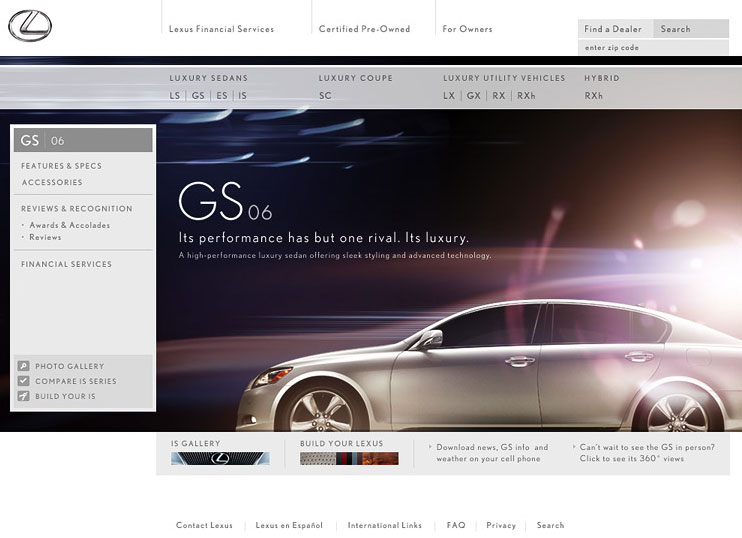Select IS under Luxury Sedans

point(242,96)
